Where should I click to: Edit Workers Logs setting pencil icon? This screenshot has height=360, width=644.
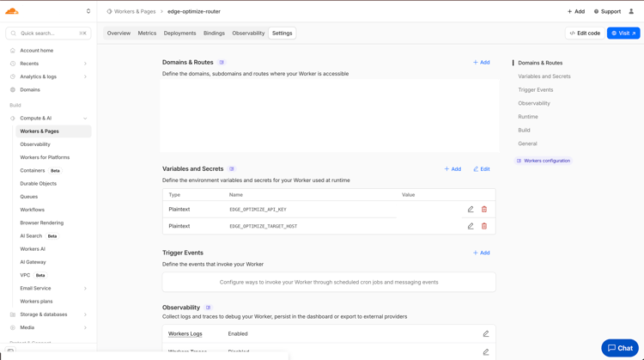point(486,333)
